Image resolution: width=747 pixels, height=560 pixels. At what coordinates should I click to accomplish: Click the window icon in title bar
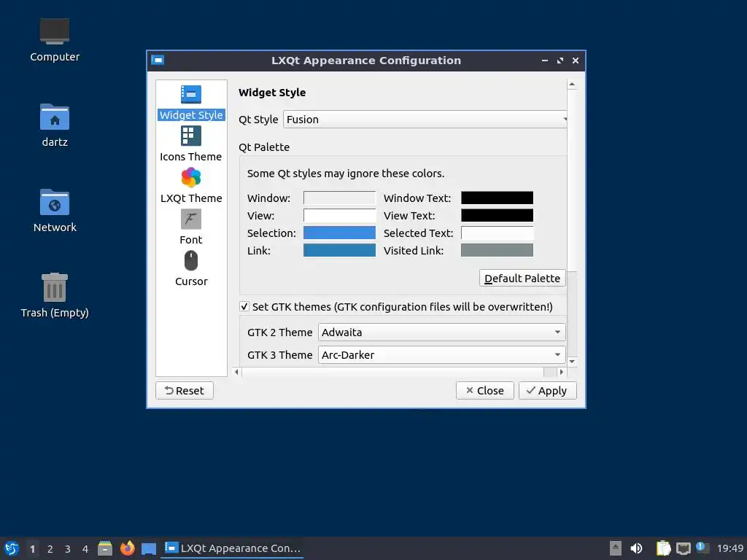158,61
